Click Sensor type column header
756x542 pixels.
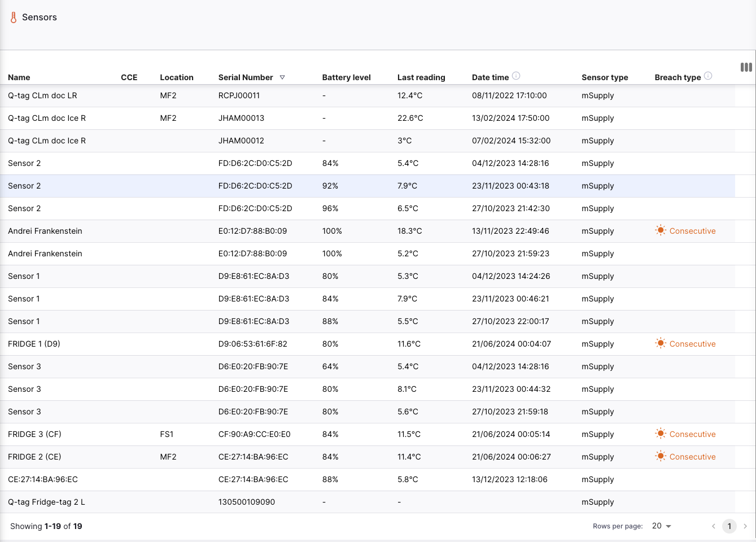coord(605,77)
